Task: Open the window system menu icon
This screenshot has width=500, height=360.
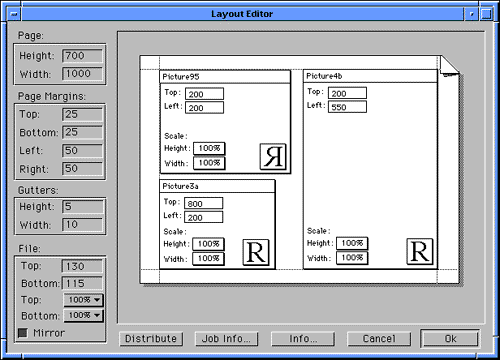Action: [14, 14]
